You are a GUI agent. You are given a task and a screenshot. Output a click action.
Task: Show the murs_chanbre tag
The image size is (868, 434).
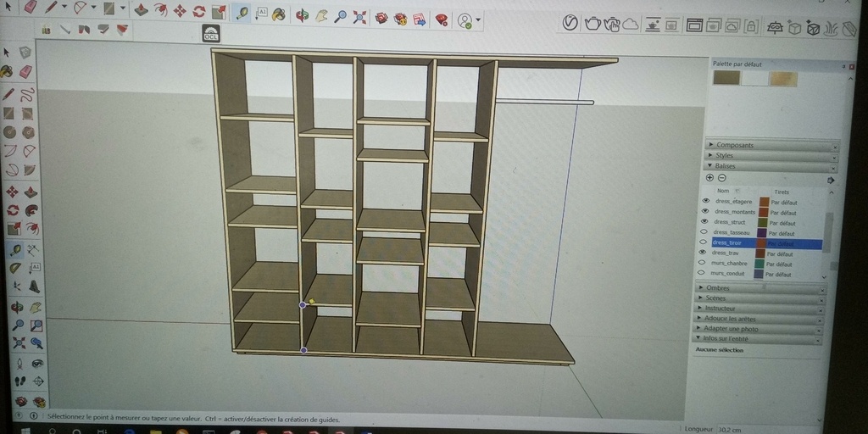tap(702, 263)
